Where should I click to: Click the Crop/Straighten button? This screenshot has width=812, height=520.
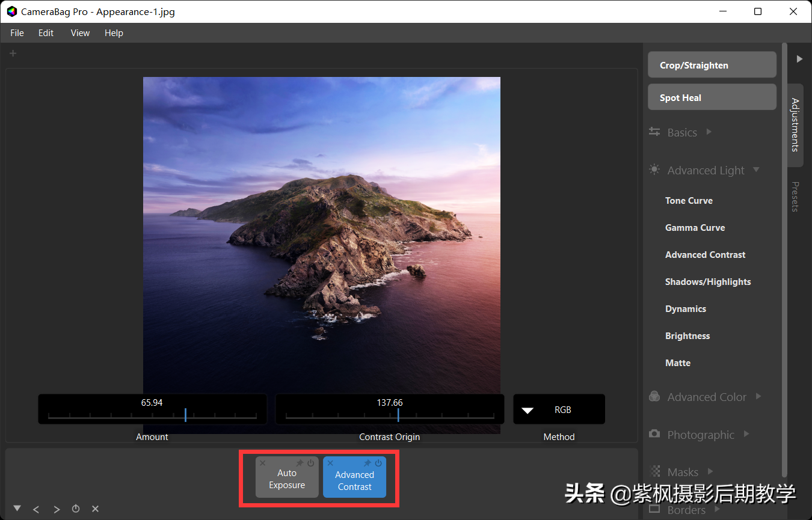click(x=712, y=65)
